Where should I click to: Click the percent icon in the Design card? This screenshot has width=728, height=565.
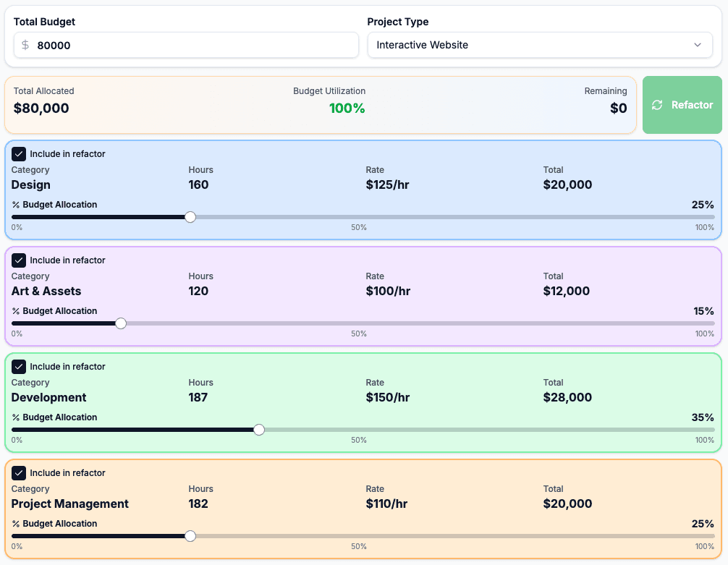tap(15, 205)
